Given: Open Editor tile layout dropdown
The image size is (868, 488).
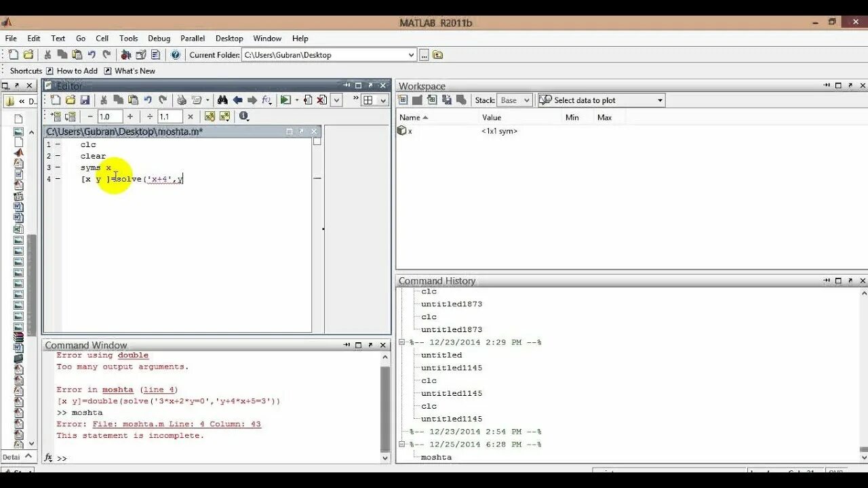Looking at the screenshot, I should (x=382, y=100).
